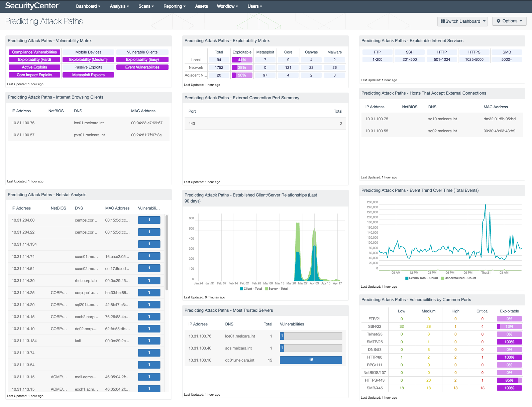Click Core Impact Exploits cell
Viewport: 532px width, 407px height.
(x=34, y=75)
